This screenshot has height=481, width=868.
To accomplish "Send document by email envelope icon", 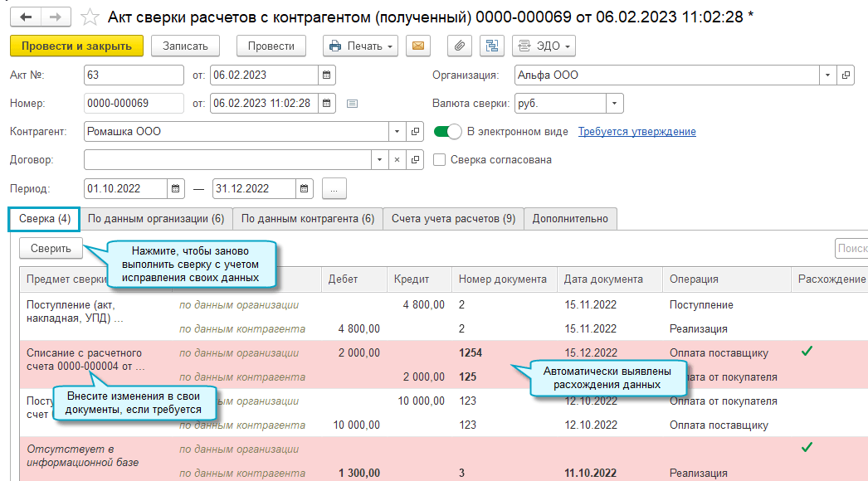I will click(x=418, y=46).
